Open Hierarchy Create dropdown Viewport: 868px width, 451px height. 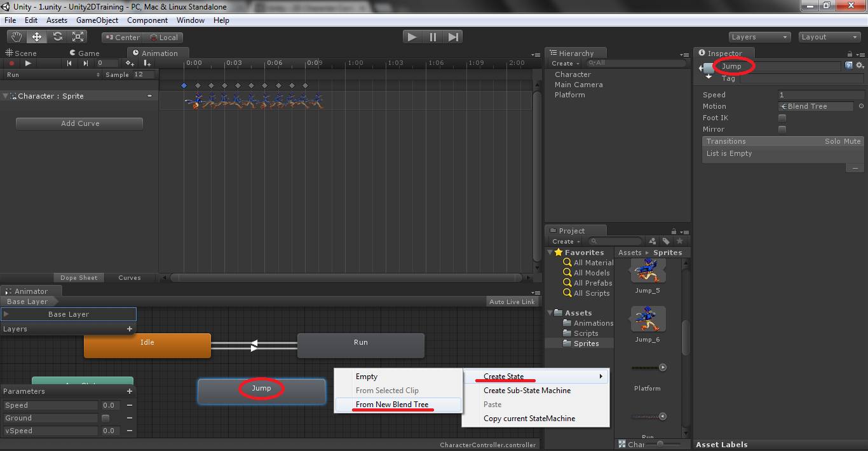(x=564, y=63)
